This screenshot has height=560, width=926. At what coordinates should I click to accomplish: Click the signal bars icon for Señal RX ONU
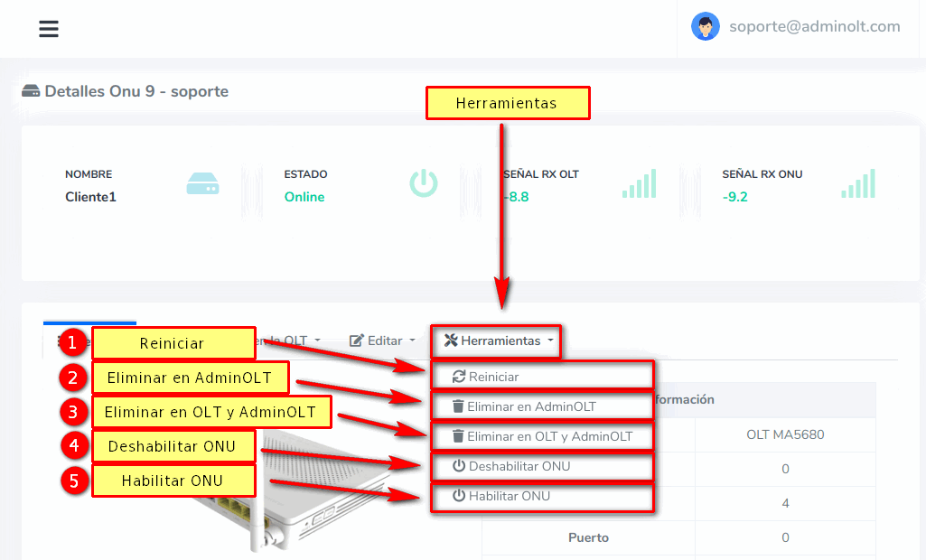858,184
